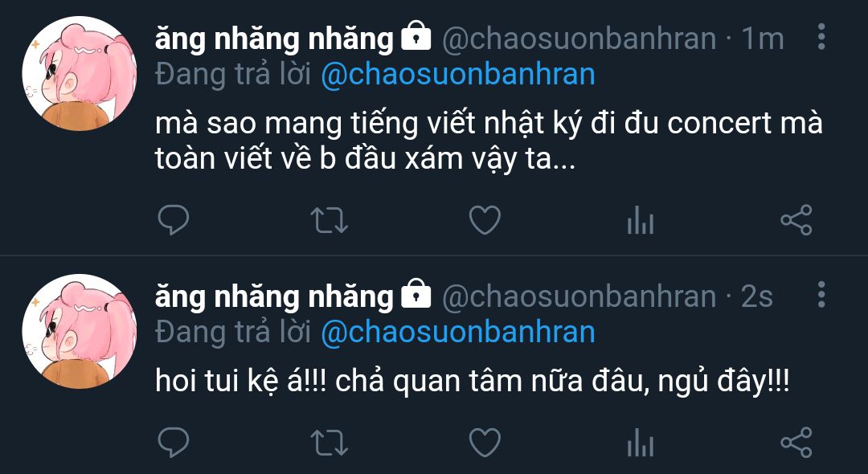Click @chaosuonbanhran reply link in second tweet
The height and width of the screenshot is (474, 868).
(x=458, y=333)
